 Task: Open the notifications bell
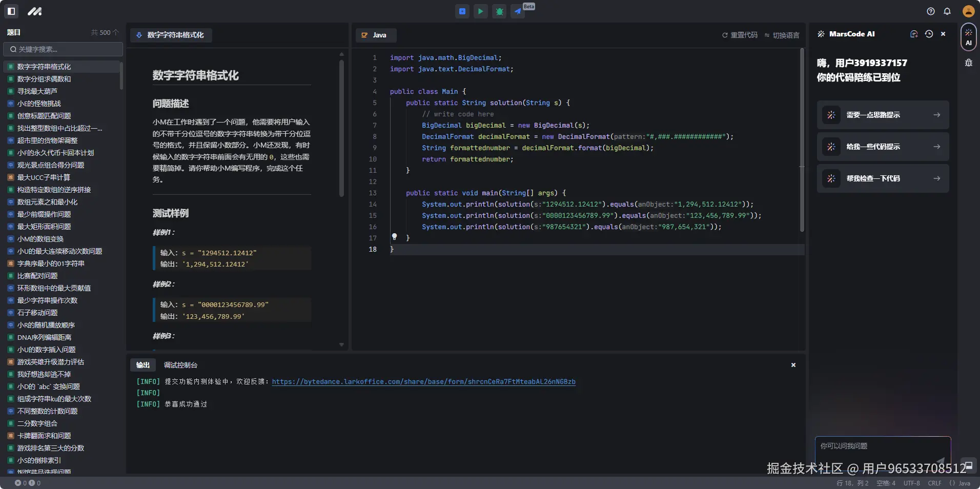click(x=947, y=11)
